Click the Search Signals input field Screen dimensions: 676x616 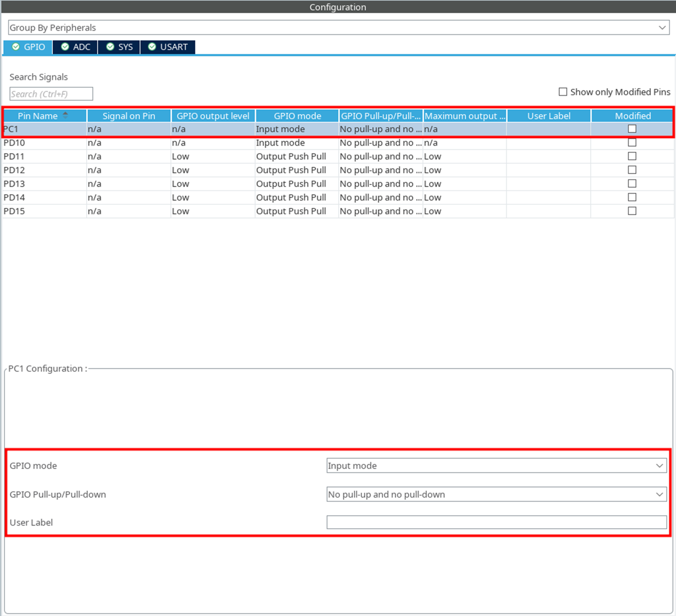coord(51,94)
